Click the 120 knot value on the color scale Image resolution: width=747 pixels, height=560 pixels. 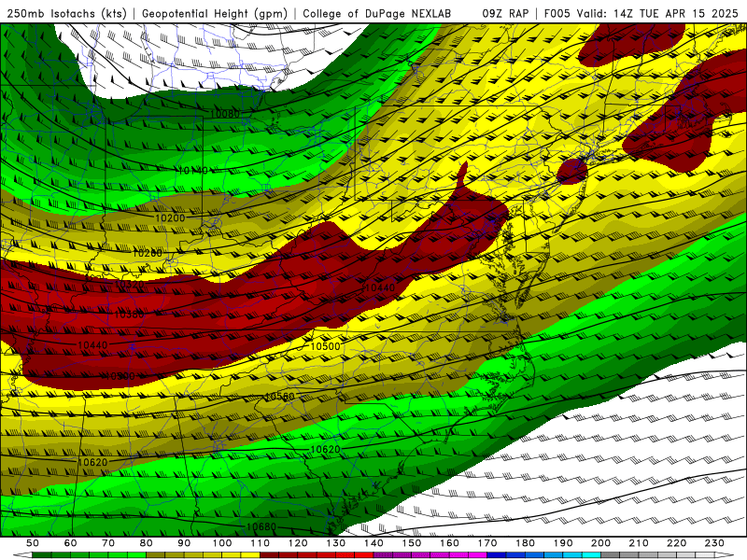click(298, 543)
